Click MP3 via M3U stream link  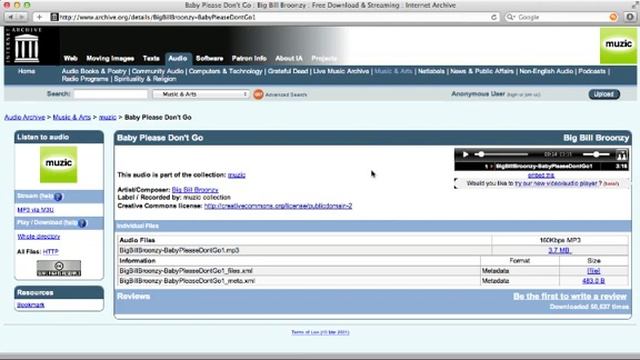pyautogui.click(x=36, y=210)
